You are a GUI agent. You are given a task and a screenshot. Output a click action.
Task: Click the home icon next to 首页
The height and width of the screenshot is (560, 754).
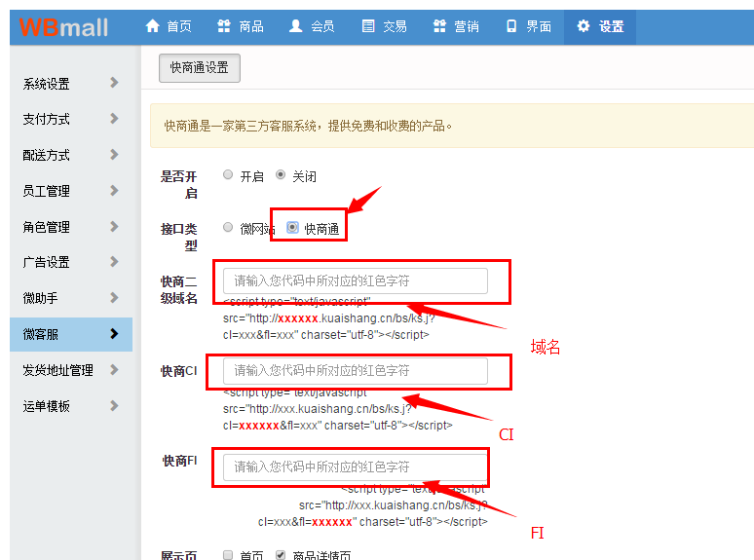coord(152,26)
